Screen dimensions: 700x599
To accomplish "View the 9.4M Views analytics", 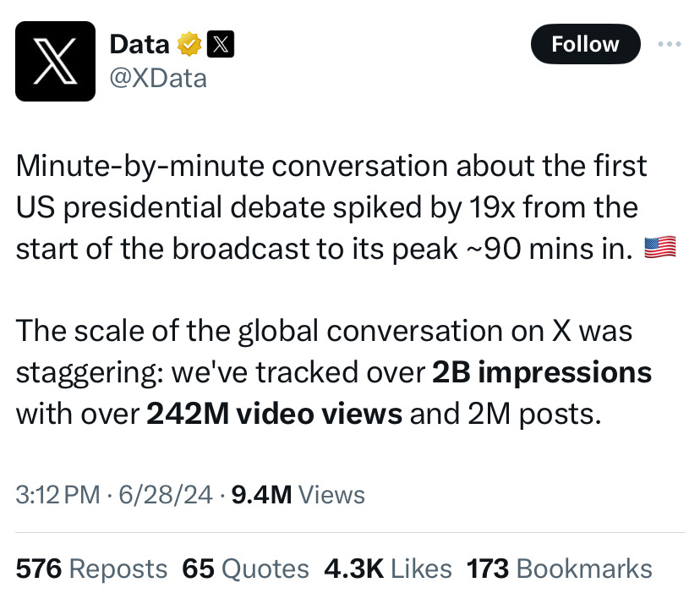I will click(298, 494).
